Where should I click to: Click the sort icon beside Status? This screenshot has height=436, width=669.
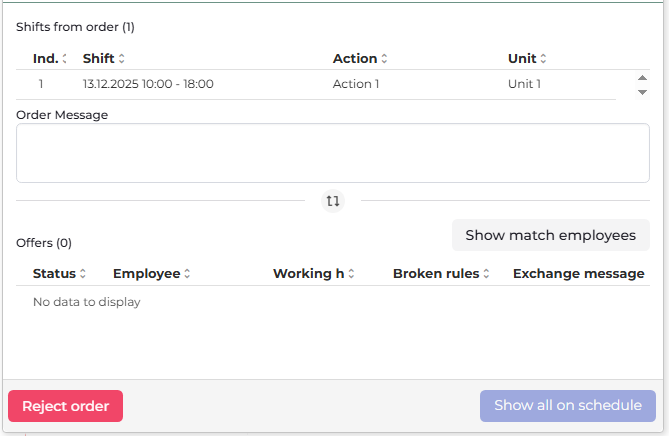[x=83, y=274]
